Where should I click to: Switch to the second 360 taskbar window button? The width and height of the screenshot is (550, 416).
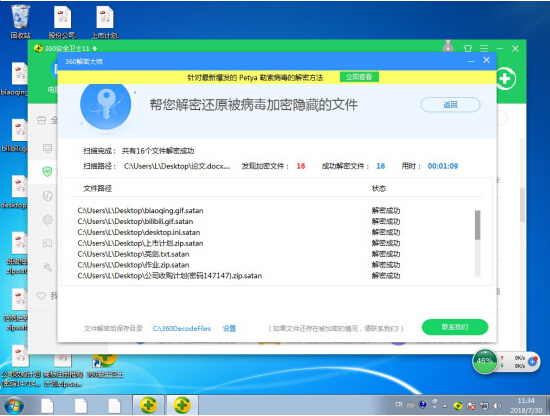coord(182,405)
